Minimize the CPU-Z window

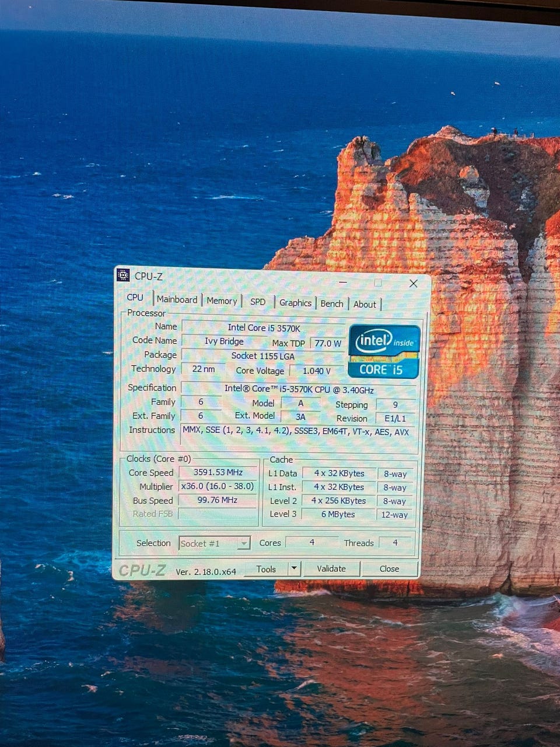coord(343,283)
